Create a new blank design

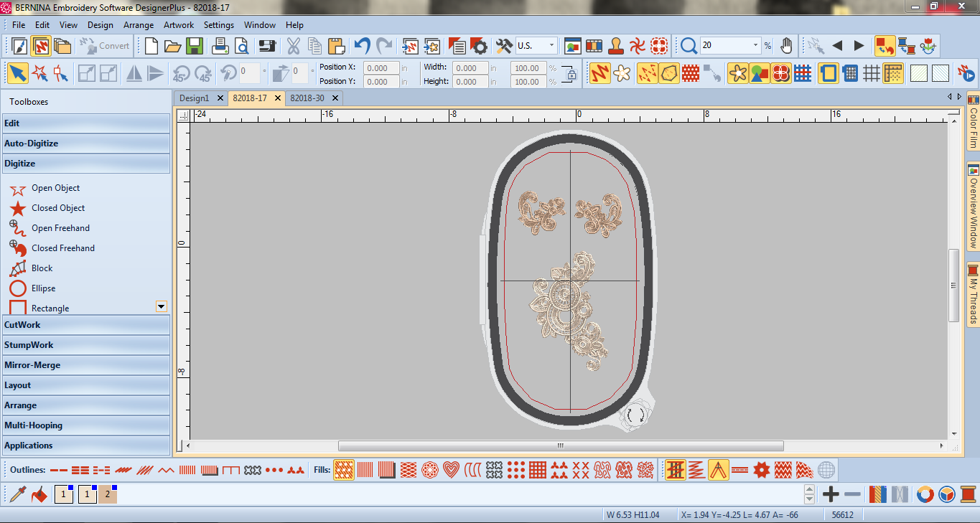(x=151, y=46)
